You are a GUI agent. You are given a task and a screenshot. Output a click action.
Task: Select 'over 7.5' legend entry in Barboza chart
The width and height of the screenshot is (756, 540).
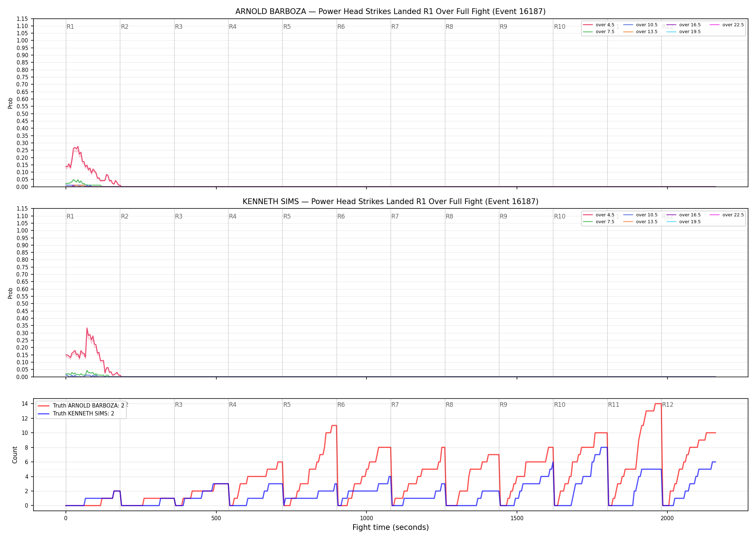tap(599, 32)
